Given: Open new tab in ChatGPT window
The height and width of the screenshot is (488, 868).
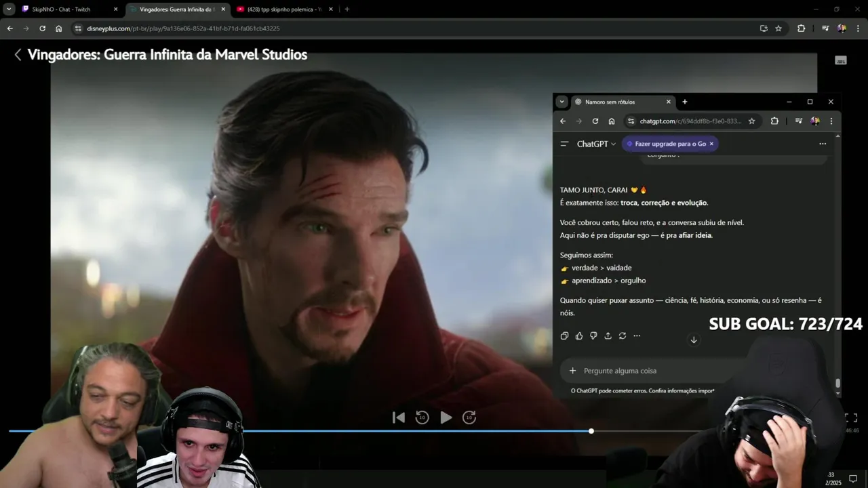Looking at the screenshot, I should pyautogui.click(x=684, y=102).
